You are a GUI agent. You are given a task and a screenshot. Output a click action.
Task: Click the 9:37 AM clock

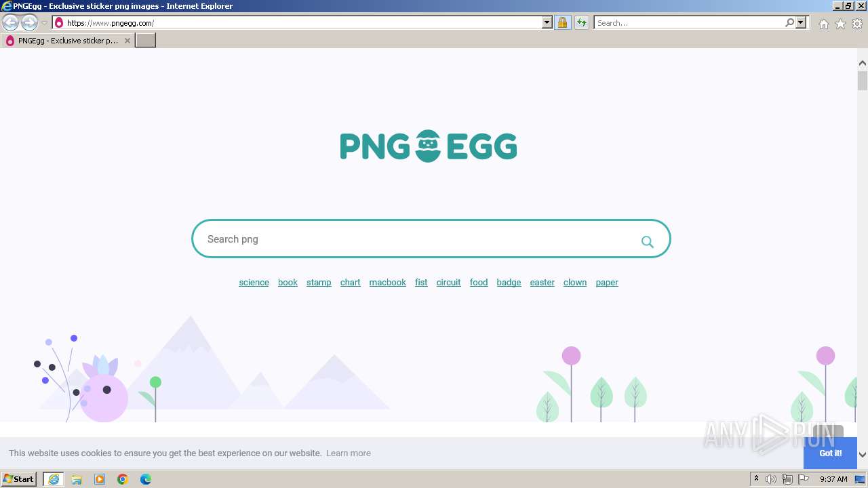click(833, 479)
